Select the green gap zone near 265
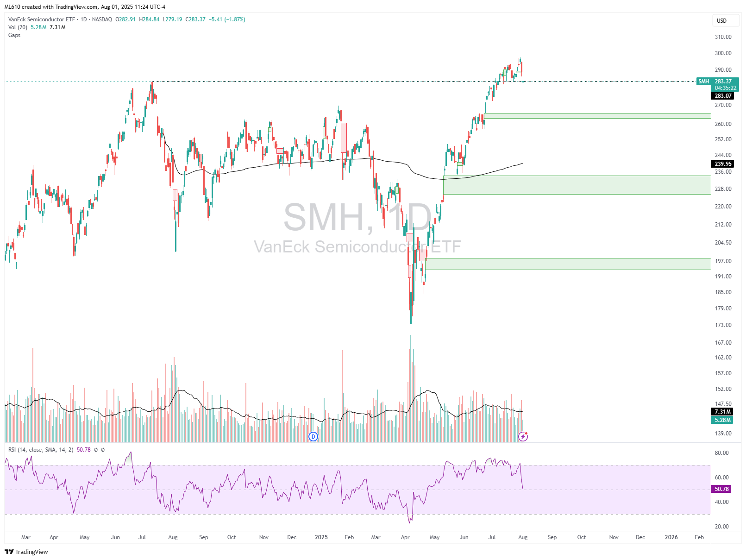746x560 pixels. click(597, 116)
